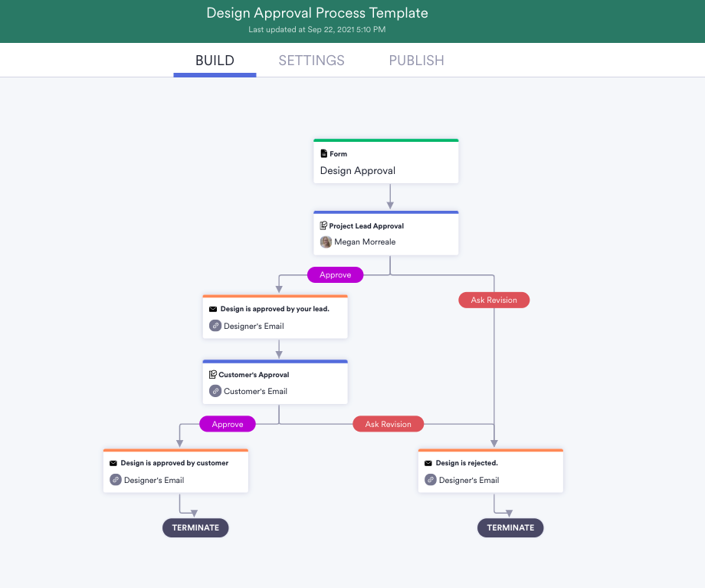Switch to the SETTINGS tab
This screenshot has width=705, height=588.
pos(311,61)
